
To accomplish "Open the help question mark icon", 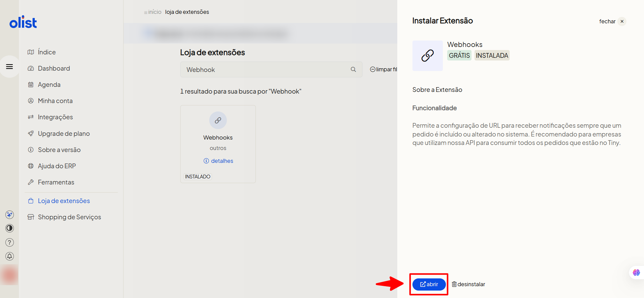I will (x=9, y=242).
